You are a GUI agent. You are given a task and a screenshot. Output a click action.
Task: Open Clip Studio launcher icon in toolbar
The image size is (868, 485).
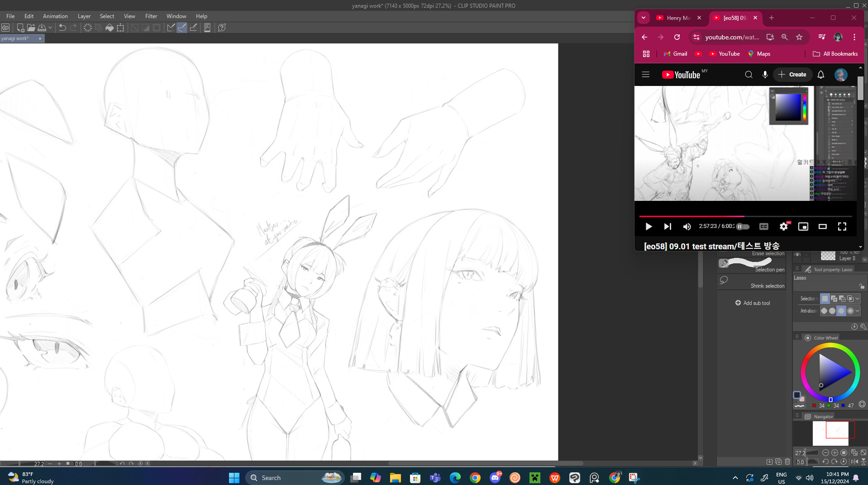tap(5, 28)
